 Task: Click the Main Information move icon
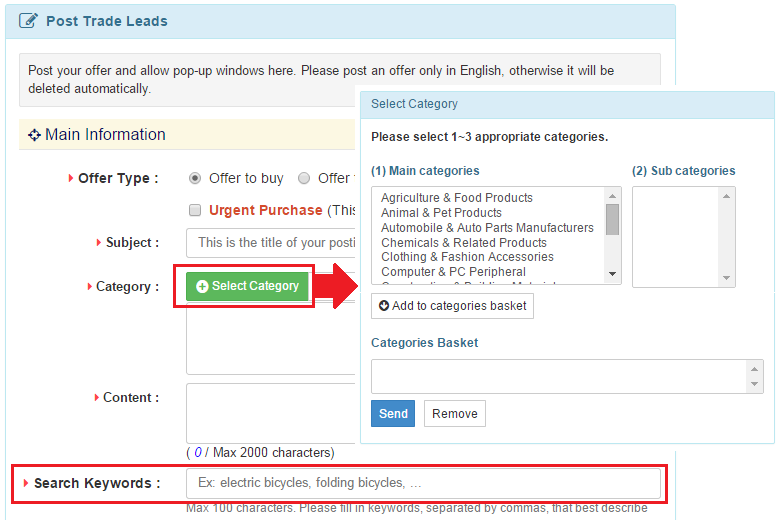(x=34, y=135)
